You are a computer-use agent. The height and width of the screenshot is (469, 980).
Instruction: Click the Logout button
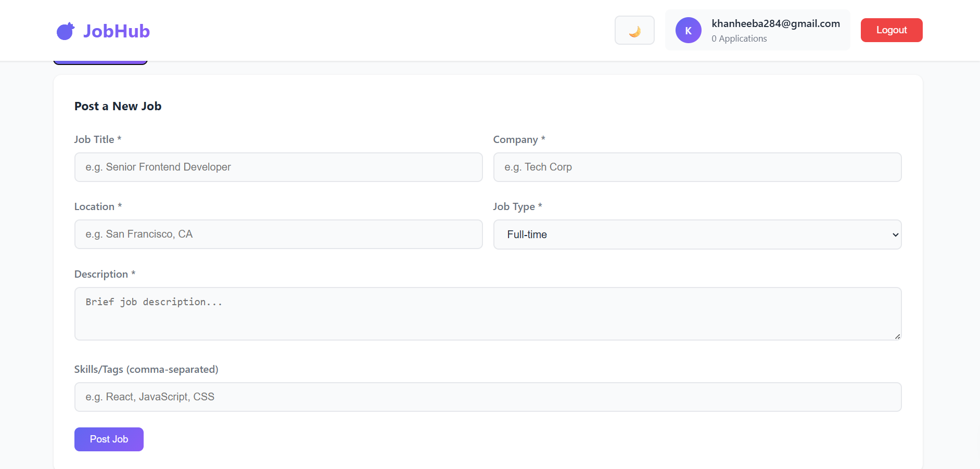click(x=891, y=30)
